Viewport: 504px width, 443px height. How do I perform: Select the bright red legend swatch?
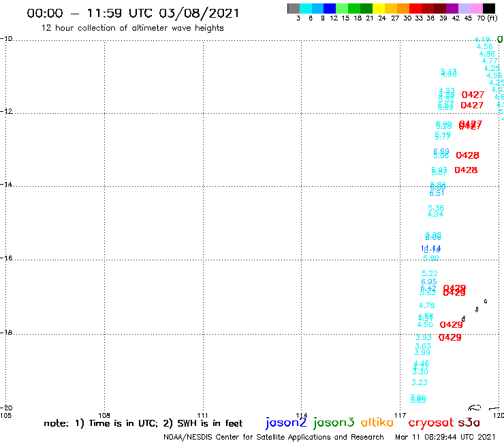pos(415,8)
